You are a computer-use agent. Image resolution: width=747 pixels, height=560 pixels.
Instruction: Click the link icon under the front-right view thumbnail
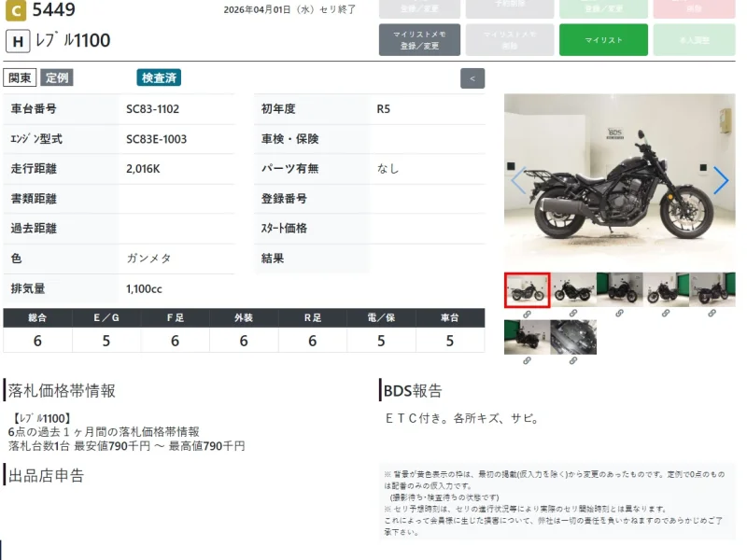(x=619, y=314)
